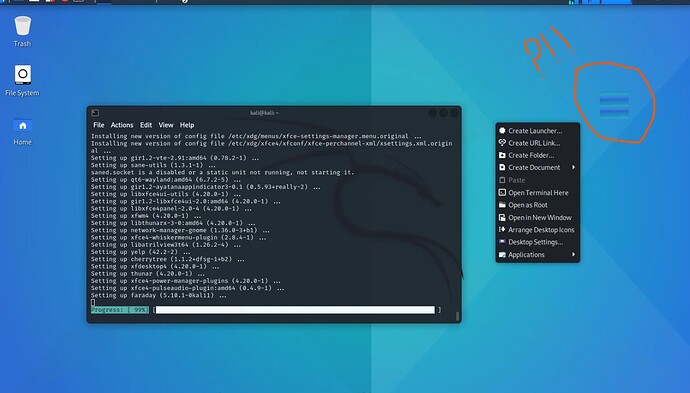Viewport: 690px width, 393px height.
Task: Click the kali@kali terminal window title
Action: coord(264,113)
